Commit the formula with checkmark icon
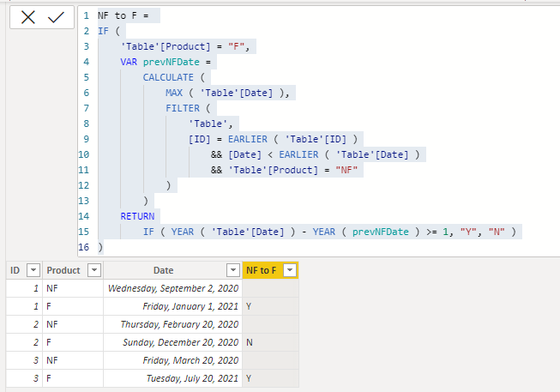This screenshot has height=392, width=560. (x=56, y=17)
